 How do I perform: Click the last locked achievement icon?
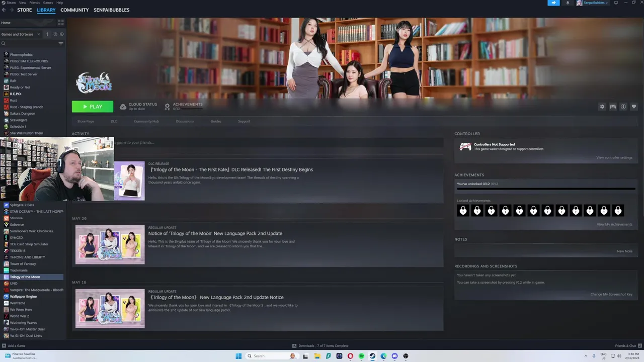coord(618,210)
